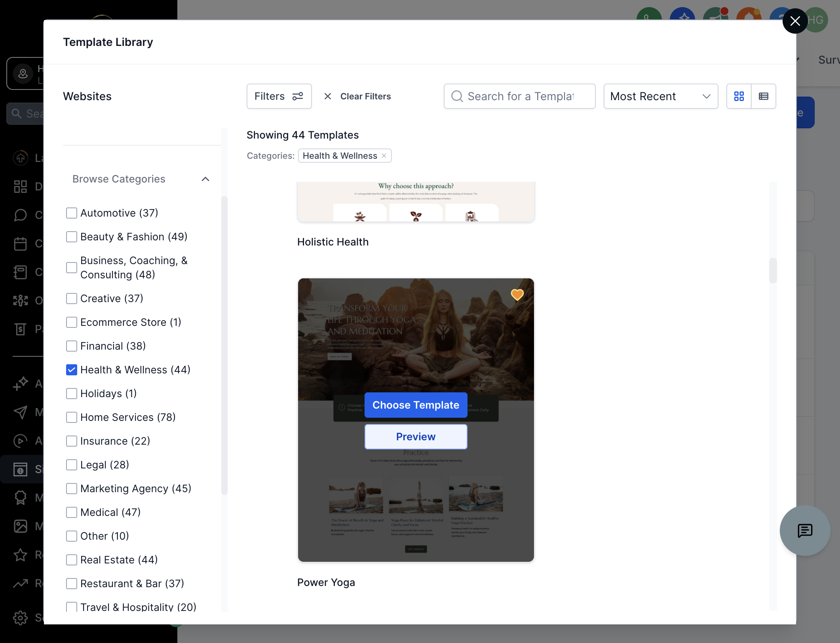Click the Search for a Template field
840x643 pixels.
point(519,96)
